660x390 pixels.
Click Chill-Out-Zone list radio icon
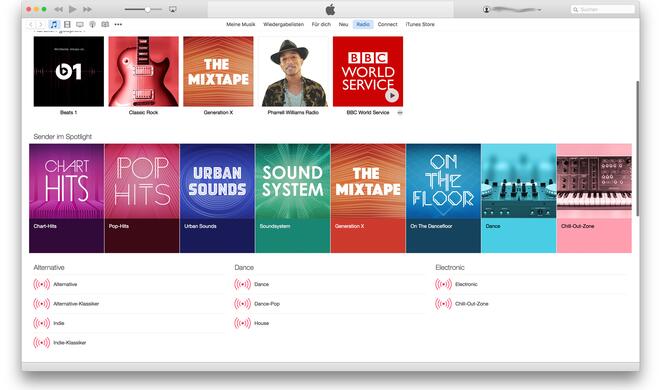click(443, 304)
